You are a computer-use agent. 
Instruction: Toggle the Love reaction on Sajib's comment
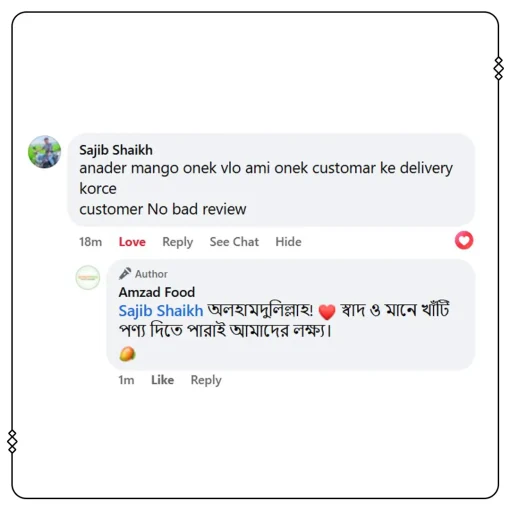(x=132, y=242)
